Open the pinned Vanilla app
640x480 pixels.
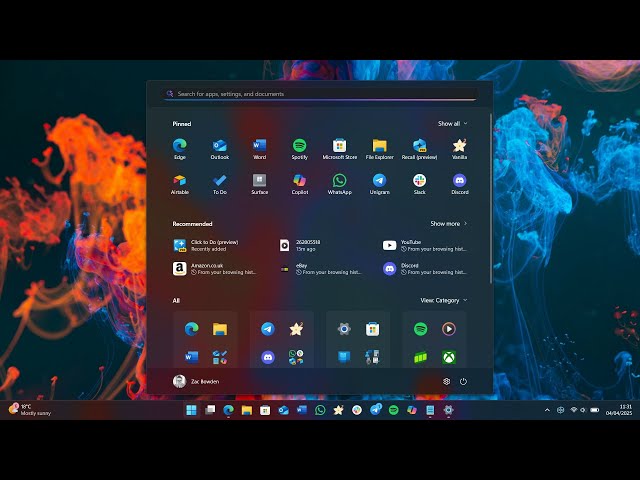coord(460,149)
